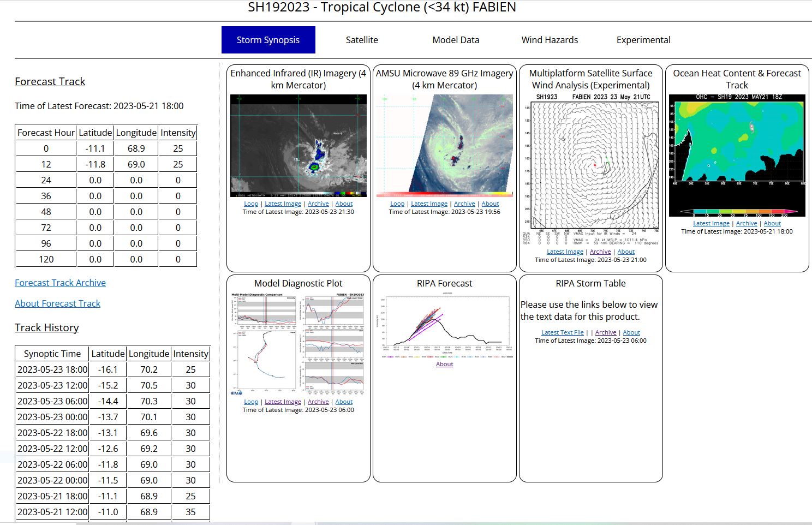Viewport: 812px width, 525px height.
Task: Switch to the Model Data tab
Action: (456, 40)
